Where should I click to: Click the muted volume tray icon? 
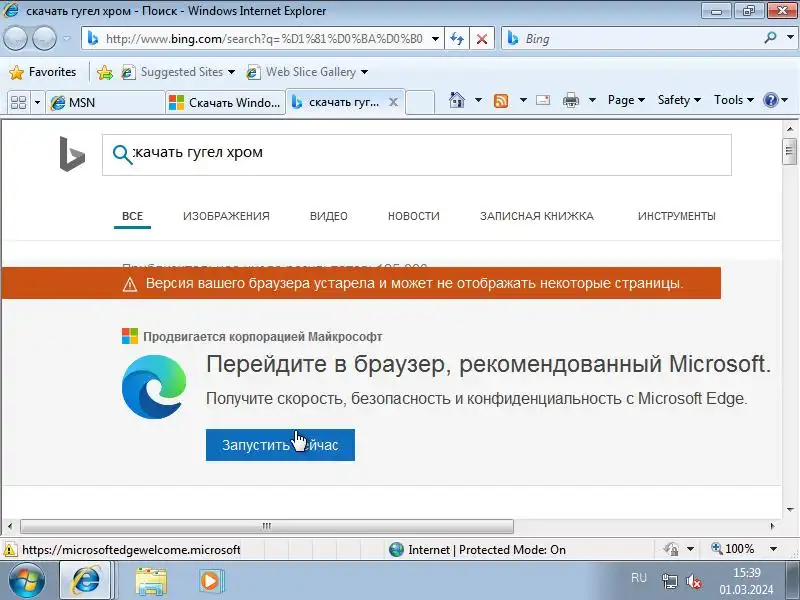(x=694, y=581)
